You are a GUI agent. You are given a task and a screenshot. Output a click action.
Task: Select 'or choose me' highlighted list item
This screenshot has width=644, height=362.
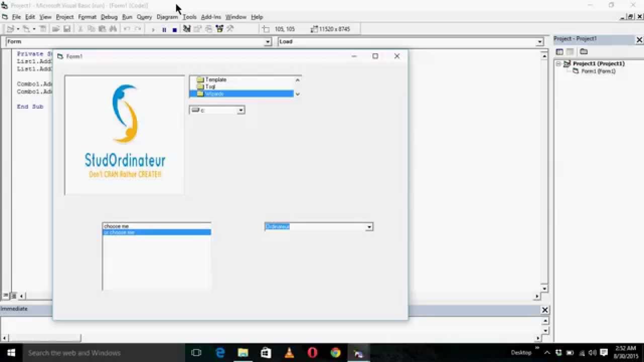point(156,232)
